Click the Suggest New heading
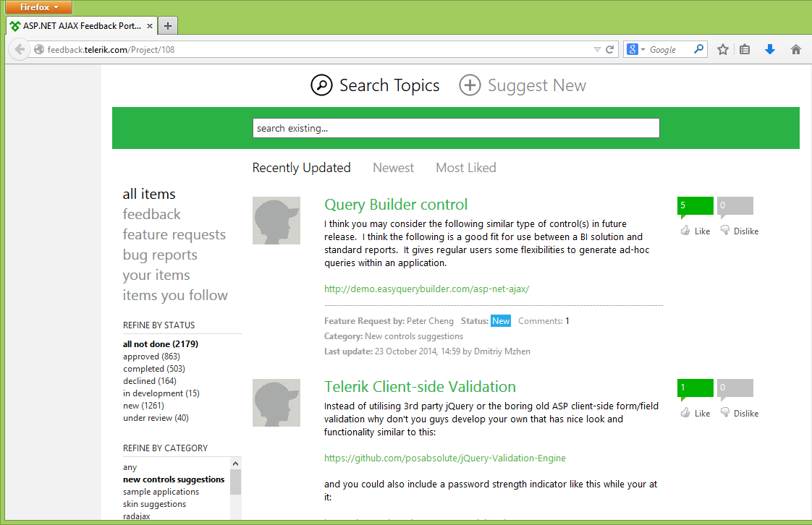Screen dimensions: 812x525 [537, 85]
